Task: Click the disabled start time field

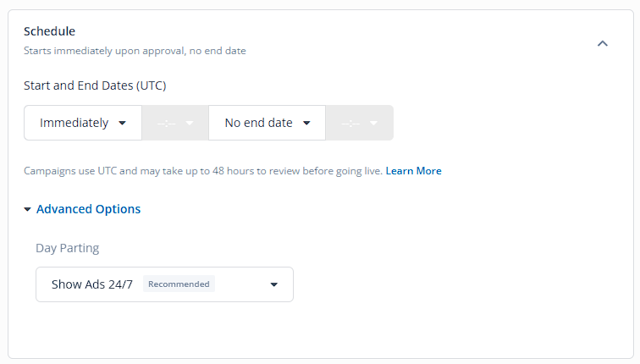Action: (x=175, y=123)
